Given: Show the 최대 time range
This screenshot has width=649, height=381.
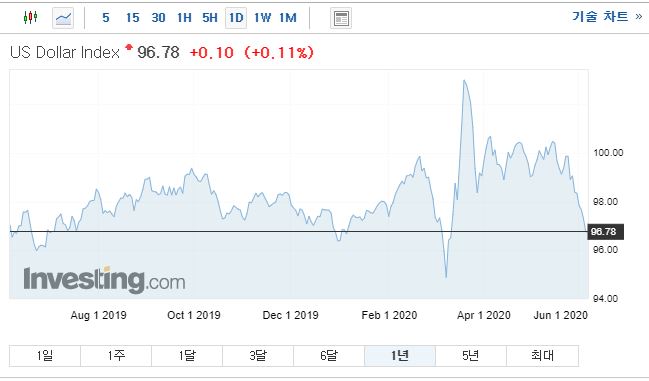Looking at the screenshot, I should coord(543,356).
